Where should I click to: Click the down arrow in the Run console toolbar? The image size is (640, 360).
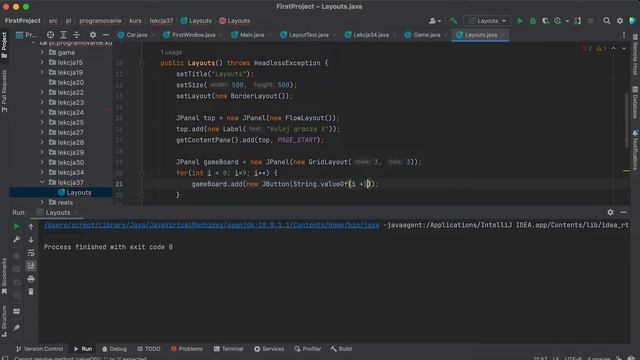[31, 240]
